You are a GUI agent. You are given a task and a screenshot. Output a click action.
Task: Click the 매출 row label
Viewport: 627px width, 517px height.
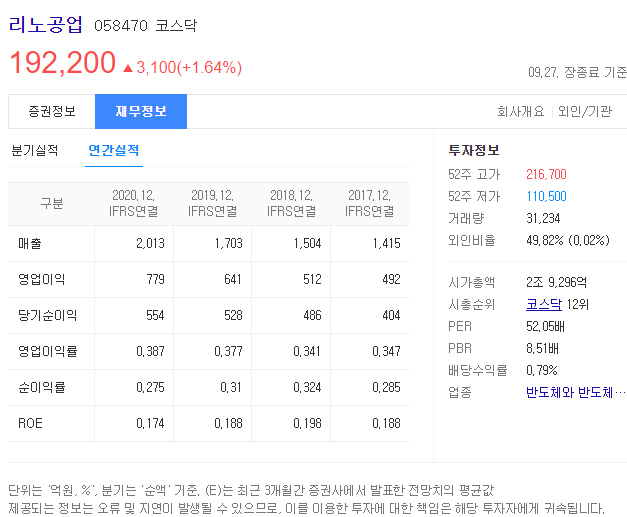click(x=30, y=244)
